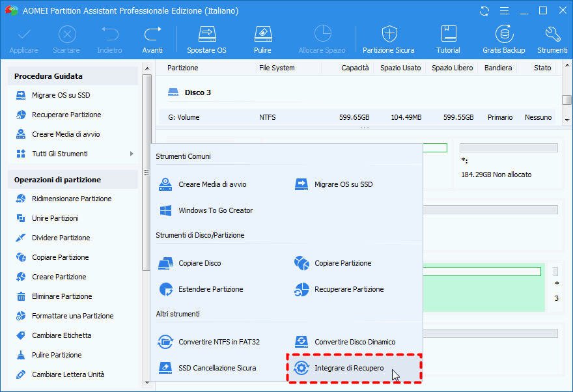Open Strumenti wrench menu
The image size is (573, 392).
coord(552,40)
